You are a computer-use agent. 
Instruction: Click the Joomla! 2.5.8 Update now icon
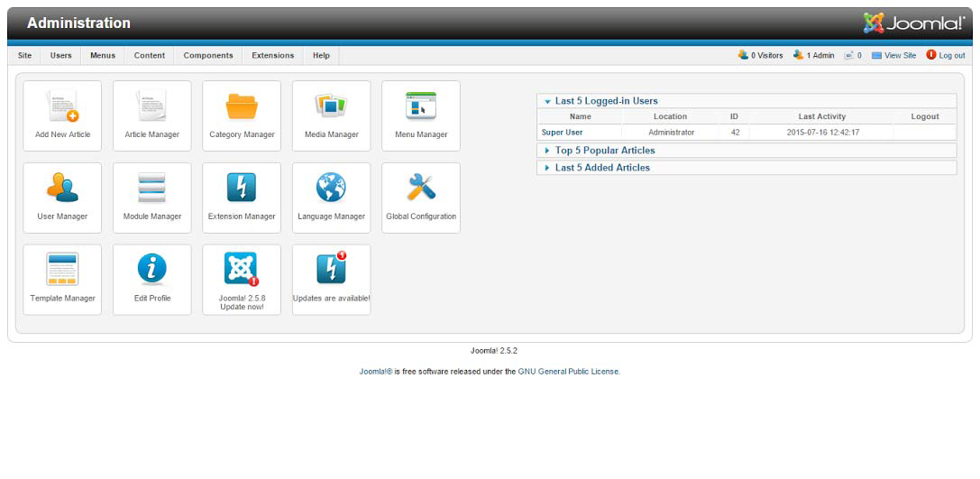242,270
